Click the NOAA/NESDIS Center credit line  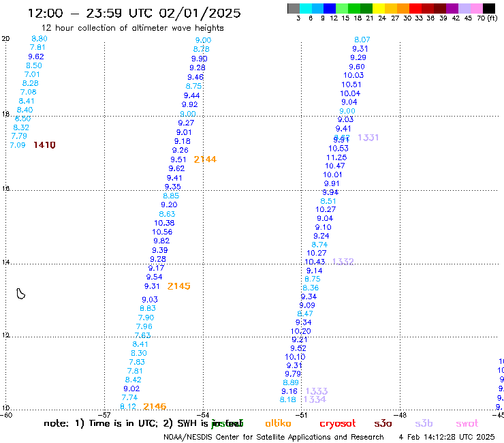click(x=274, y=437)
